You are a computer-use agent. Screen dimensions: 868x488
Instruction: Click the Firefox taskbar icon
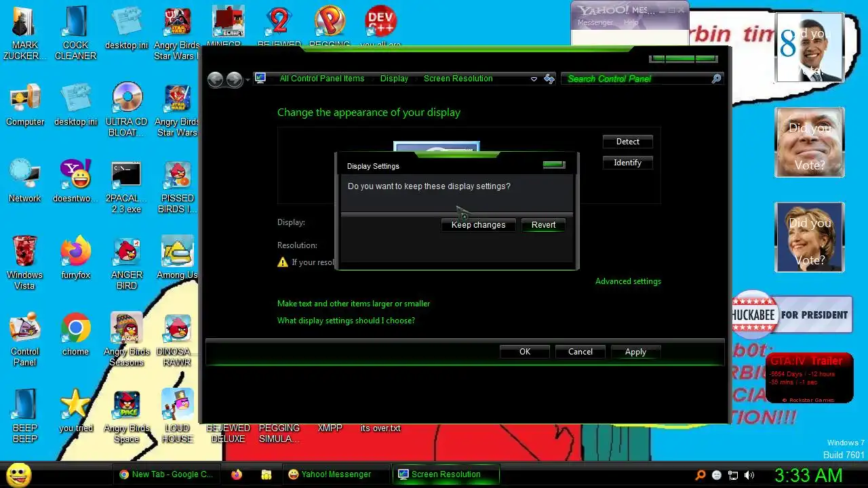point(236,474)
